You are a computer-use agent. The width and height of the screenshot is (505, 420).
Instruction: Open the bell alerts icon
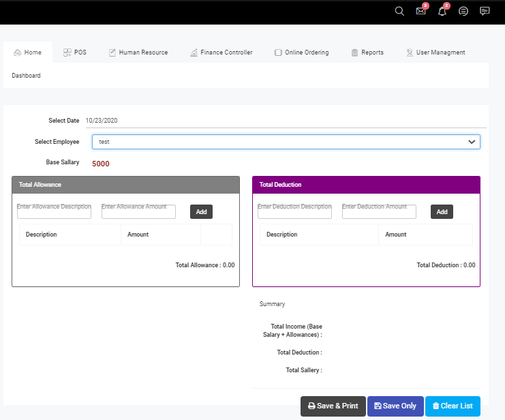click(442, 11)
